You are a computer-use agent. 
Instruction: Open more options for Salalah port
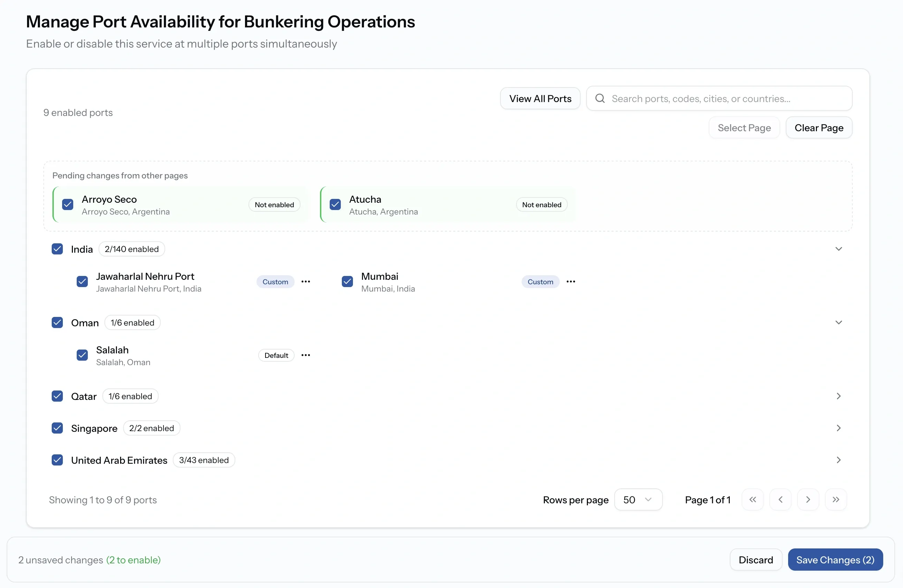click(305, 355)
